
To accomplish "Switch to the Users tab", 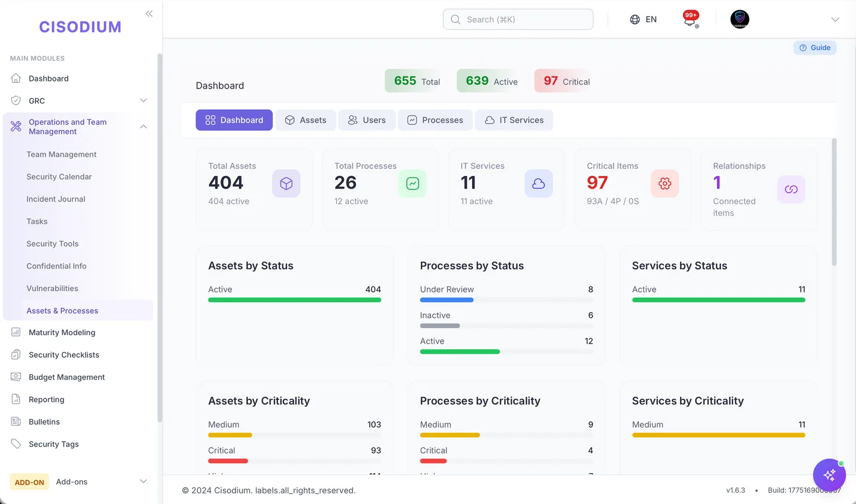I will (x=367, y=120).
